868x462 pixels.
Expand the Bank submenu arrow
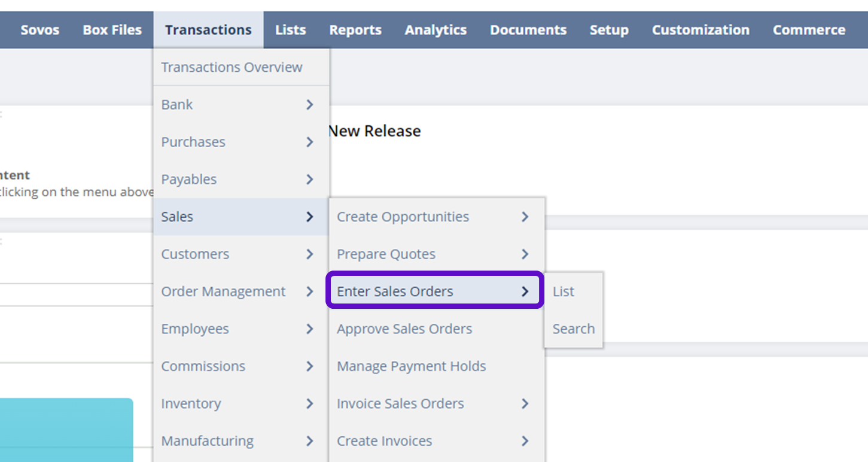click(x=309, y=105)
